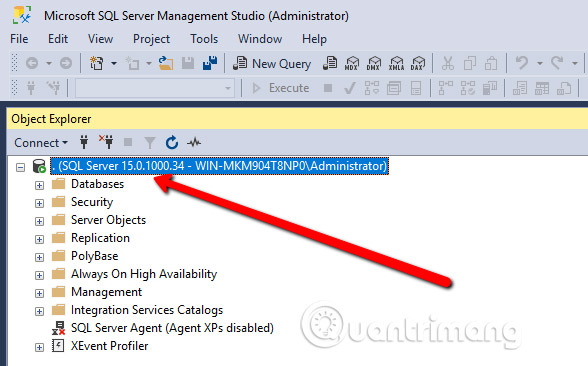Viewport: 588px width, 366px height.
Task: Click the Cut scissors icon
Action: (447, 63)
